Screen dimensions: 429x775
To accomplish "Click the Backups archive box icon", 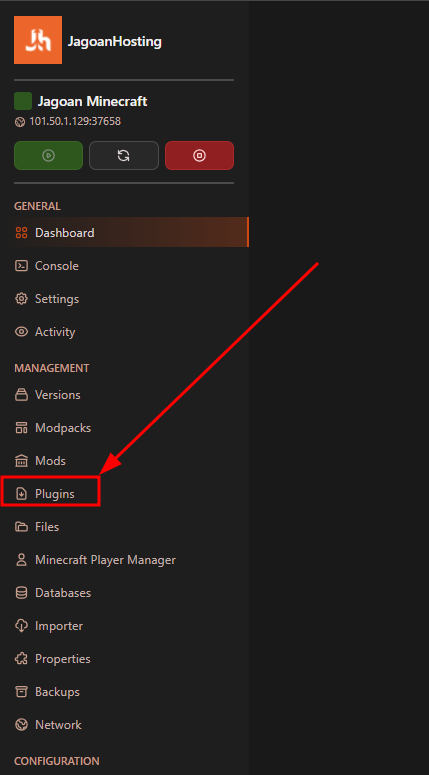I will (x=21, y=692).
